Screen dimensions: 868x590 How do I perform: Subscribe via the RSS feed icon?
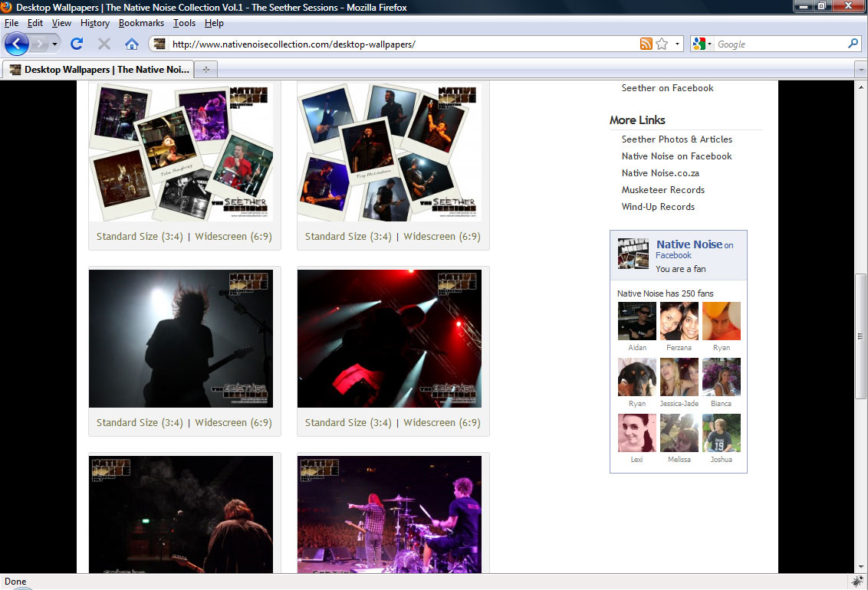pyautogui.click(x=646, y=44)
